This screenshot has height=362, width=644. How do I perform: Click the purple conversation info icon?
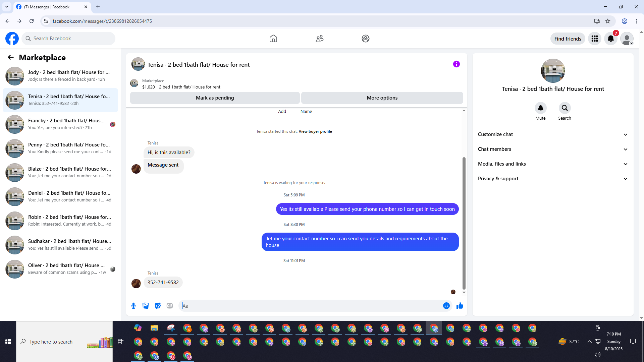pyautogui.click(x=456, y=64)
